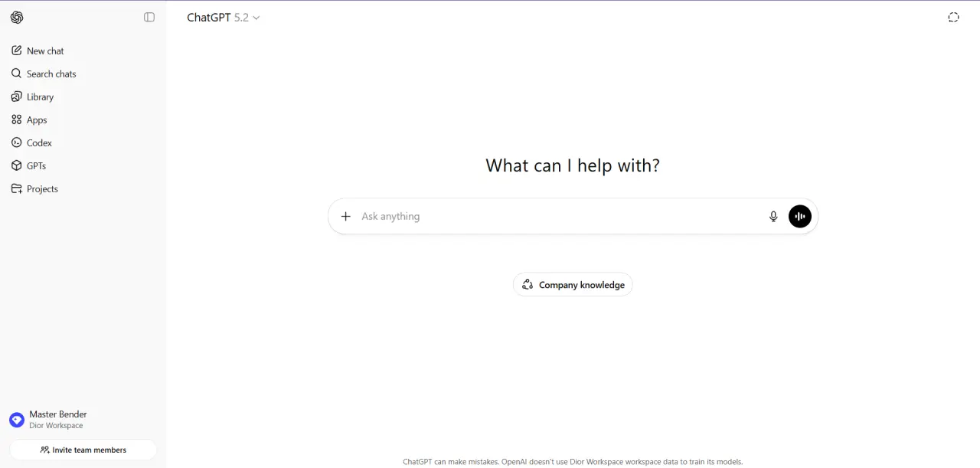Click the microphone dictation icon
This screenshot has height=468, width=980.
tap(773, 216)
